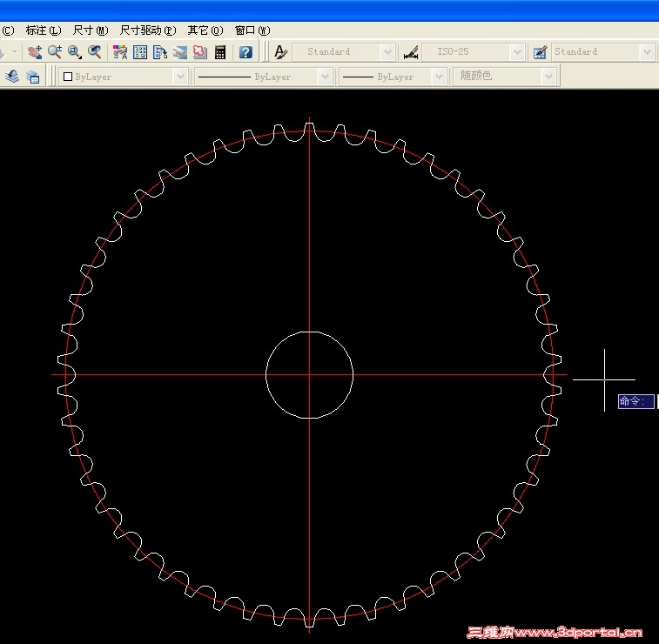
Task: Open the DesignCenter grid icon
Action: [140, 52]
